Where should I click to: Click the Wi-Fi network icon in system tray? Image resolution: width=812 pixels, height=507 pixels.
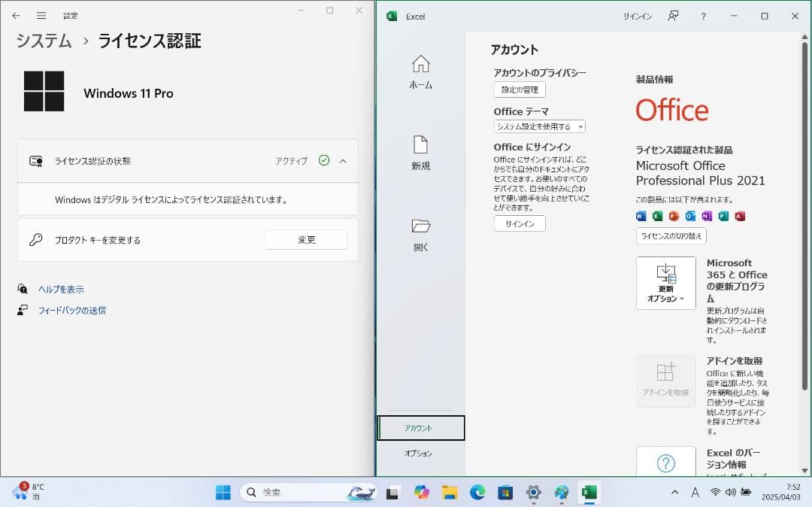point(715,492)
